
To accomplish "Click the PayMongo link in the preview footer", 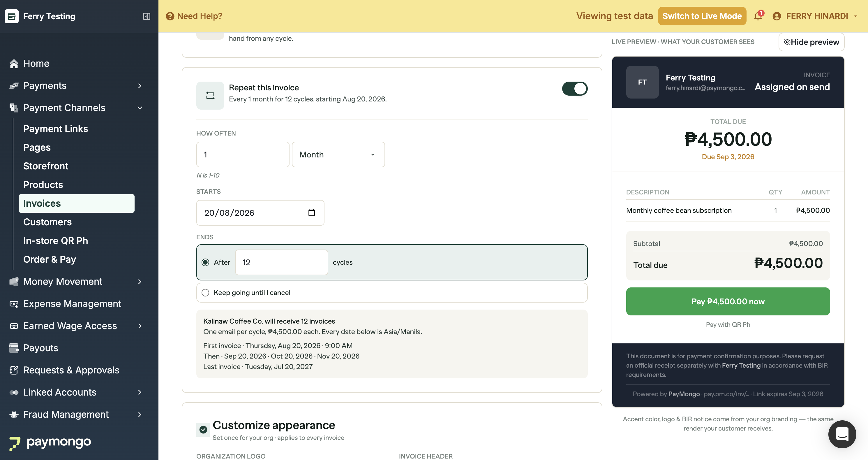I will tap(684, 394).
